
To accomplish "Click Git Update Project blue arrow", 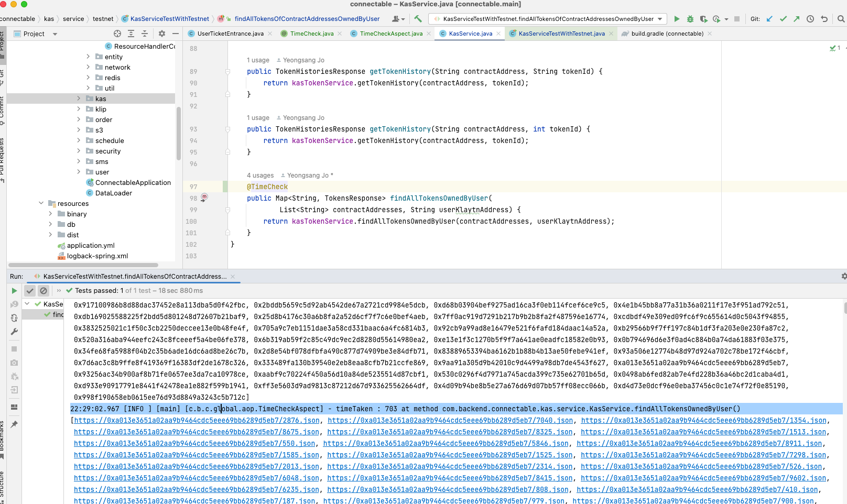I will [x=769, y=19].
